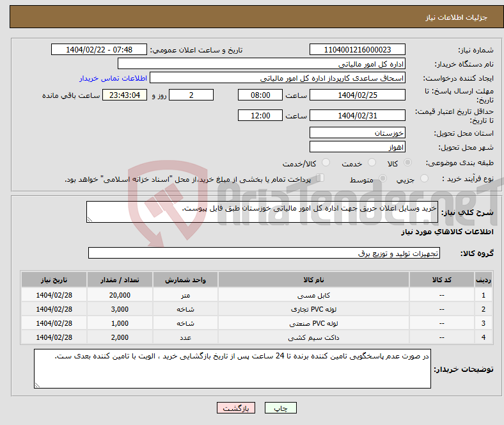This screenshot has width=504, height=425.
Task: Click the تعداد / مقدار column header
Action: 120,280
